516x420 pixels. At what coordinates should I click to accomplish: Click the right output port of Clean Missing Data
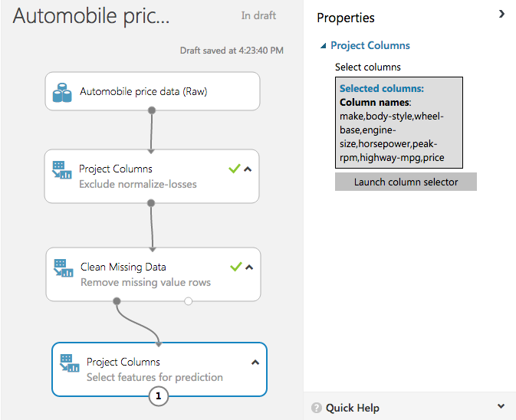(x=188, y=301)
